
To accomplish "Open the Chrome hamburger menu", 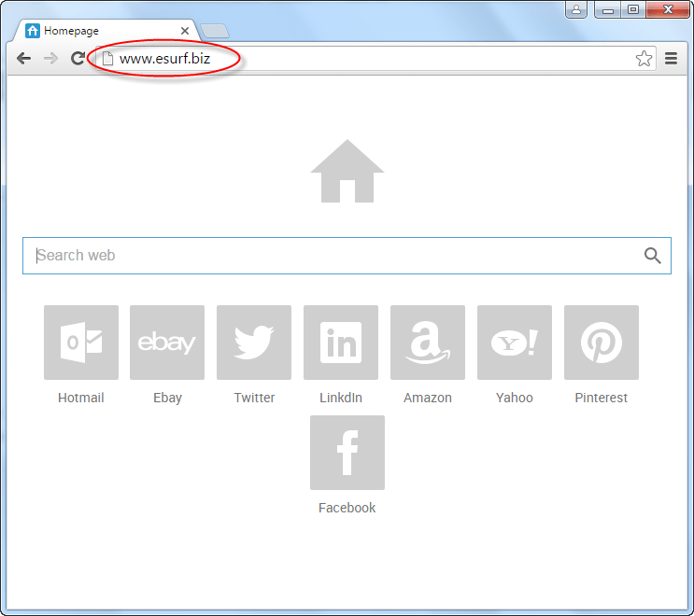I will [671, 59].
